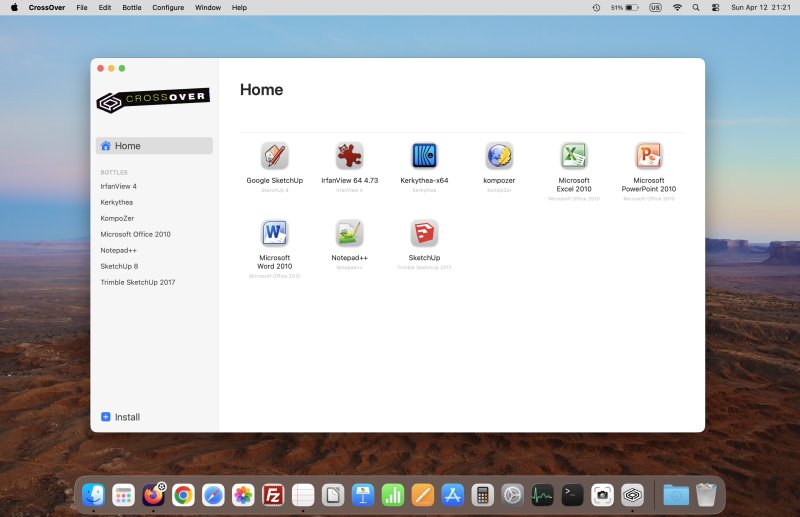Open the Downloads folder in the dock
800x517 pixels.
point(676,495)
